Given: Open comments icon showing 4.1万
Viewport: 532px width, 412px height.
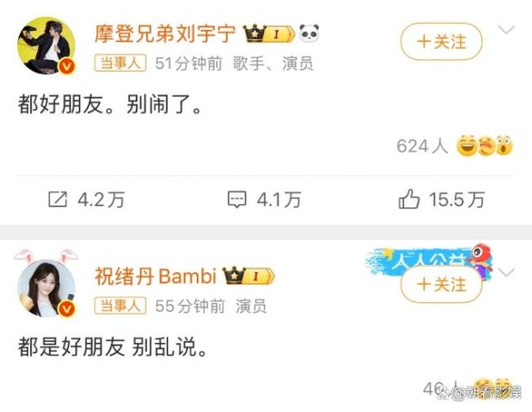Looking at the screenshot, I should 237,199.
